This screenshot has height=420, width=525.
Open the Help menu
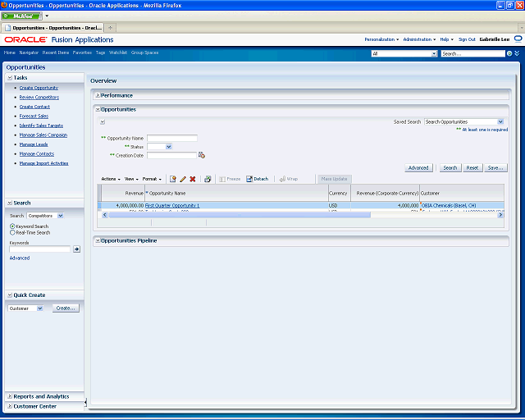click(x=446, y=39)
